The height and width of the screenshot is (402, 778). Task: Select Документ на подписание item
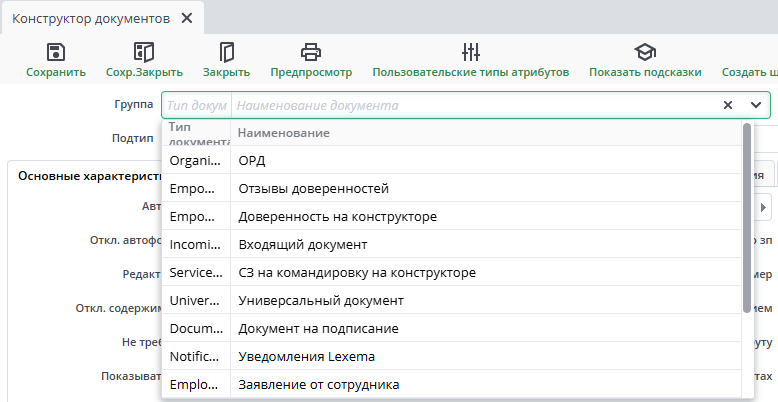click(x=318, y=328)
